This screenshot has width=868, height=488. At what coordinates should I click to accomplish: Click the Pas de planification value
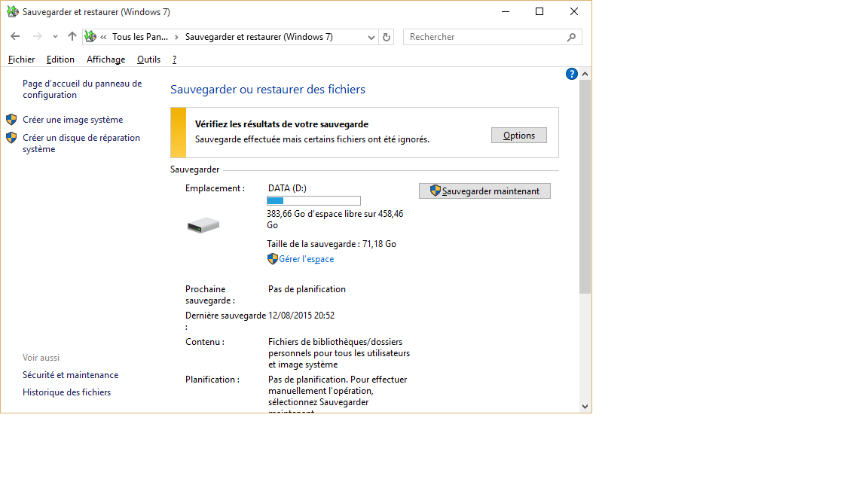[307, 289]
